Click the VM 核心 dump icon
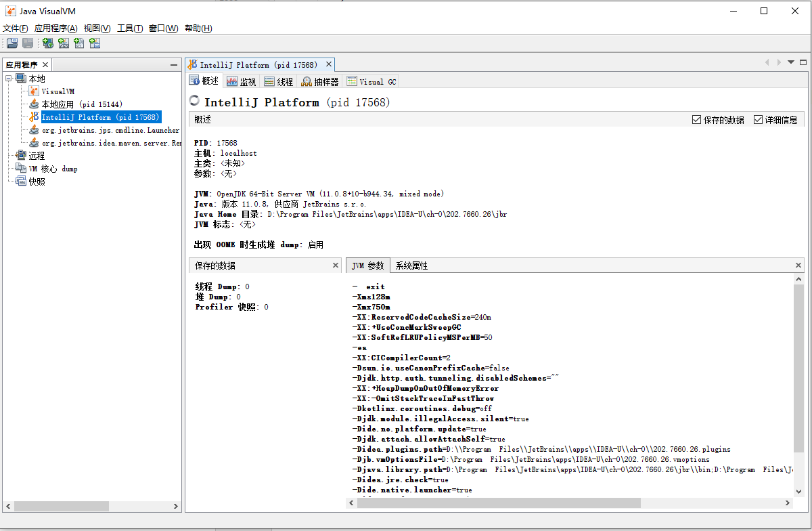Viewport: 812px width, 531px height. click(20, 169)
